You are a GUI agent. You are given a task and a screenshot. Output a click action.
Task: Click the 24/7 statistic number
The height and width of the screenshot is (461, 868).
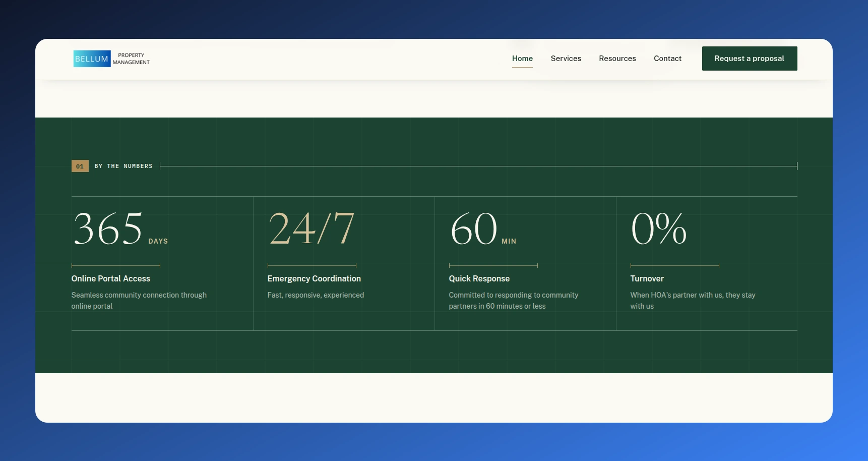[x=312, y=228]
